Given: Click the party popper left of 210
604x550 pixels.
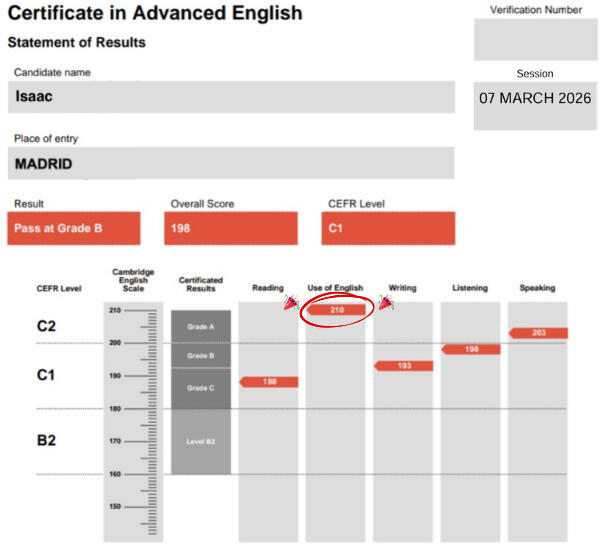Looking at the screenshot, I should pyautogui.click(x=290, y=303).
